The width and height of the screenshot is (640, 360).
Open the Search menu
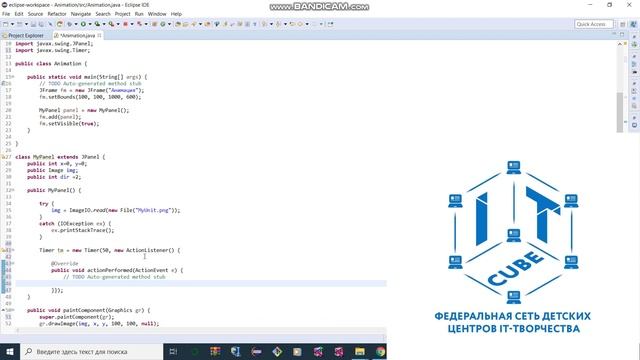[x=103, y=14]
